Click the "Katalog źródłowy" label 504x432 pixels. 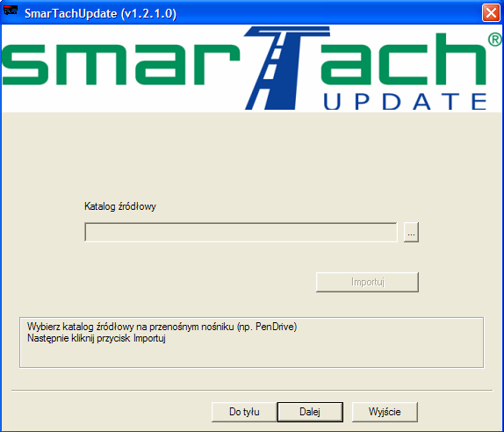tap(120, 206)
